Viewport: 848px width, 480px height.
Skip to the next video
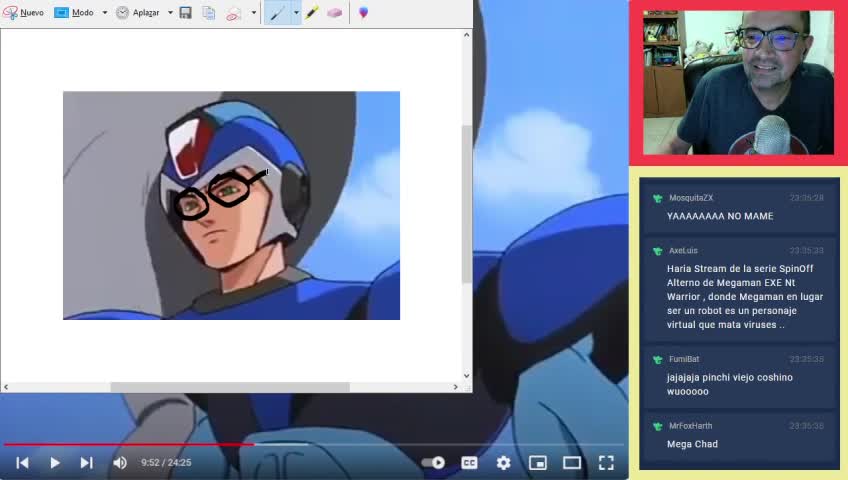pos(87,463)
